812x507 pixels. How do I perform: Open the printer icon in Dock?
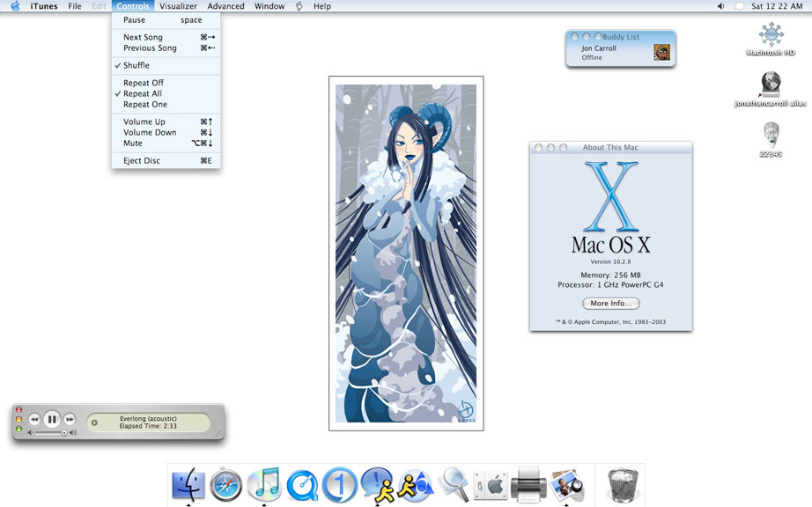coord(528,484)
